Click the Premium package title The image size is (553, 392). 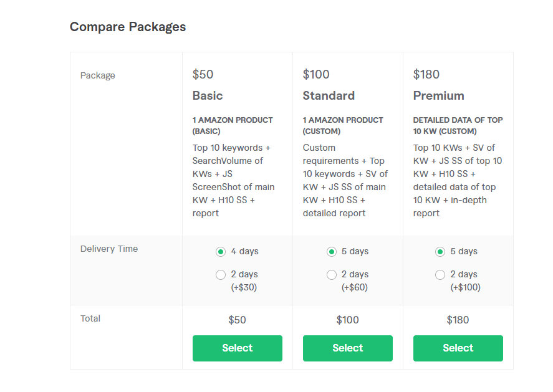[x=438, y=95]
